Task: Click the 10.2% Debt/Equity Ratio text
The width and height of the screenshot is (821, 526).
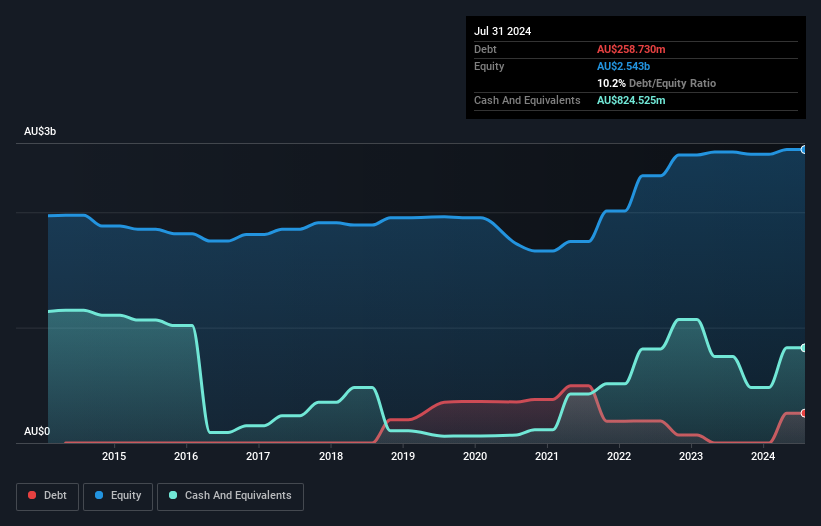Action: (x=657, y=83)
